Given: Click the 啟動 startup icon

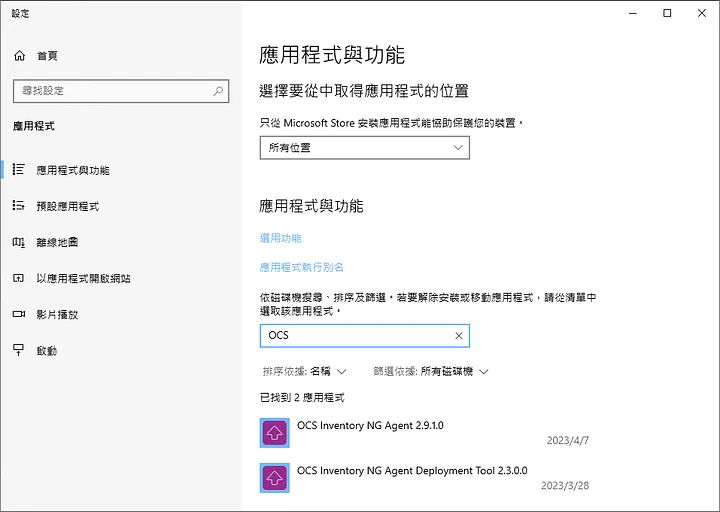Looking at the screenshot, I should pos(18,350).
